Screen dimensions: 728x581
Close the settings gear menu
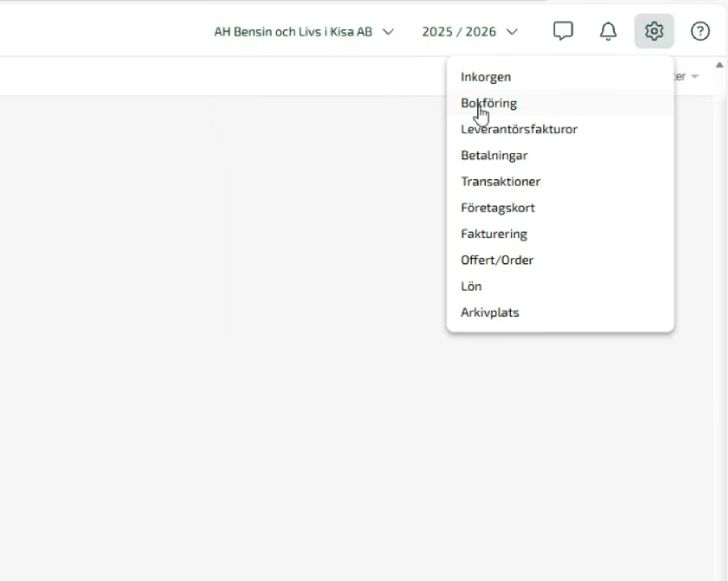[x=654, y=31]
